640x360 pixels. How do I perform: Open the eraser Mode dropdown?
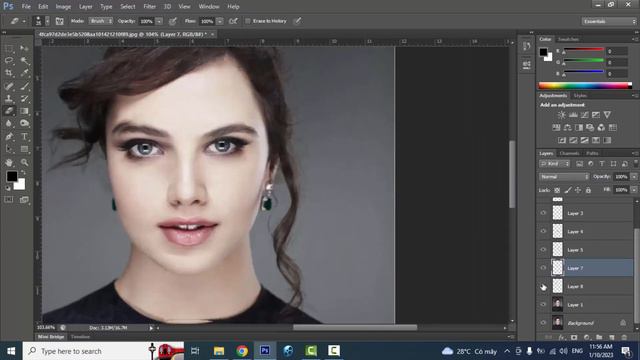point(101,21)
